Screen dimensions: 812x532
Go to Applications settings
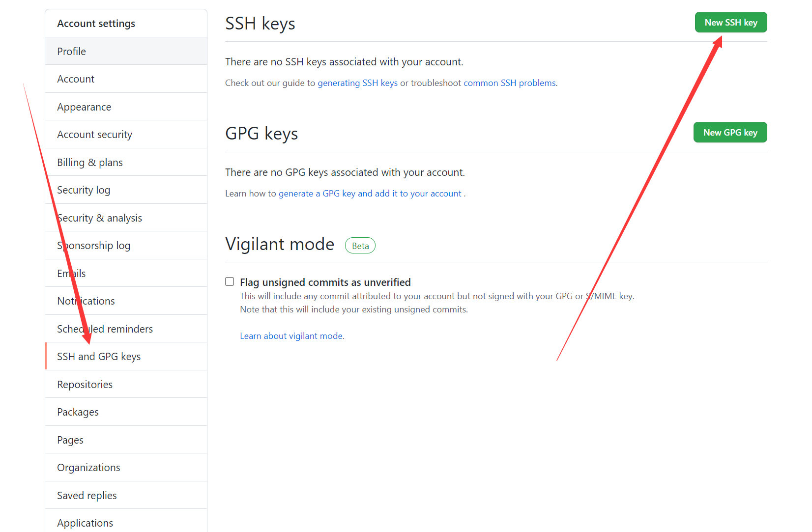126,521
